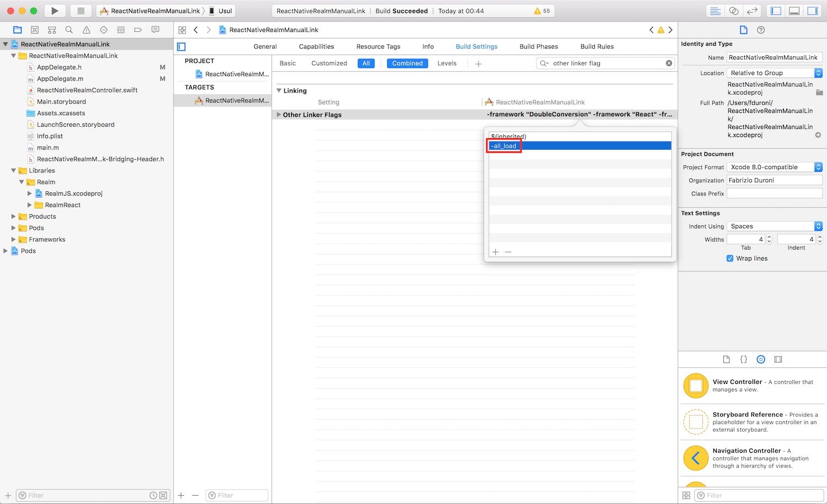Collapse the Libraries group
The height and width of the screenshot is (504, 827).
click(14, 171)
